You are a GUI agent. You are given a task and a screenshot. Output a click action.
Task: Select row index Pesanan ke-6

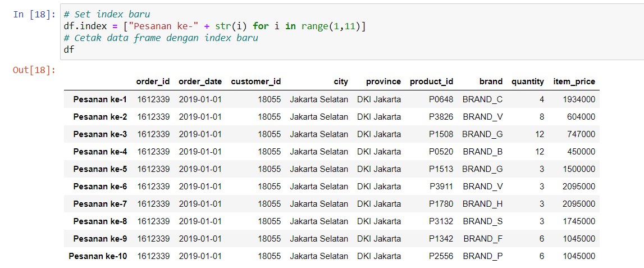point(100,187)
